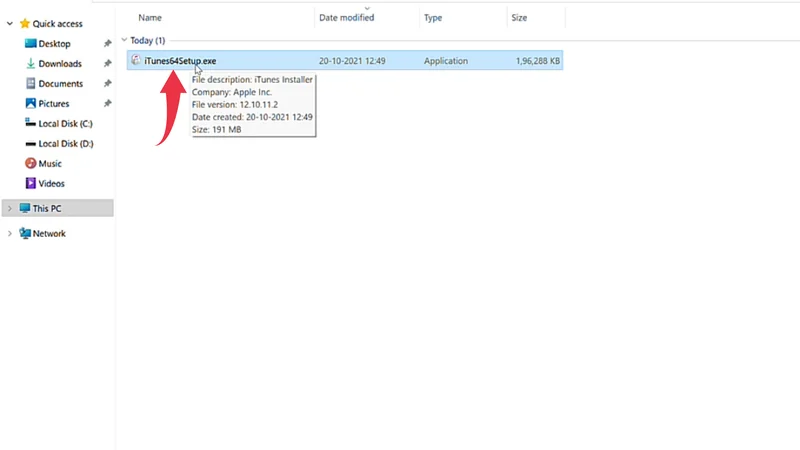Open the Downloads folder in sidebar
Viewport: 800px width, 450px height.
coord(59,64)
